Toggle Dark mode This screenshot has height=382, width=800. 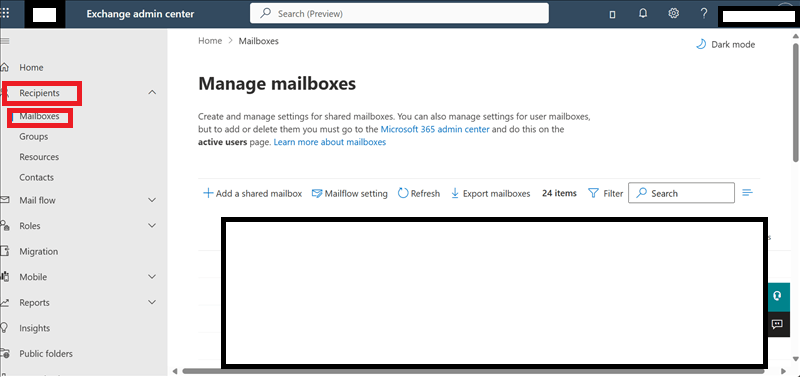point(726,44)
